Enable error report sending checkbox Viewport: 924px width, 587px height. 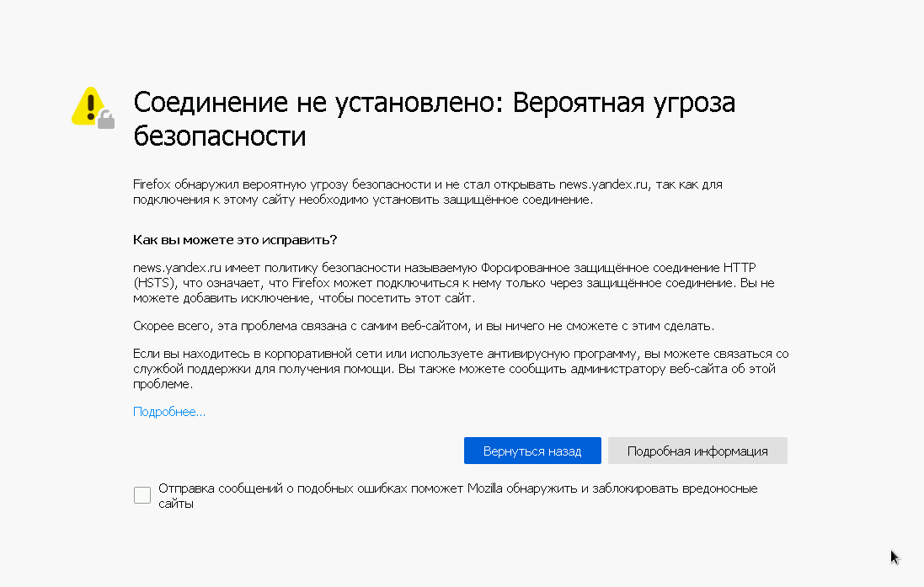pos(142,495)
